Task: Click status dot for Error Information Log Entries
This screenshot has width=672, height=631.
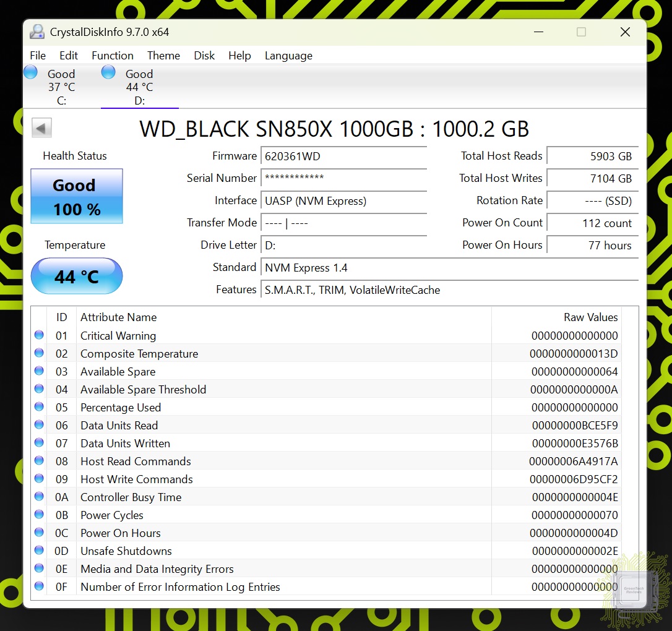Action: coord(39,586)
